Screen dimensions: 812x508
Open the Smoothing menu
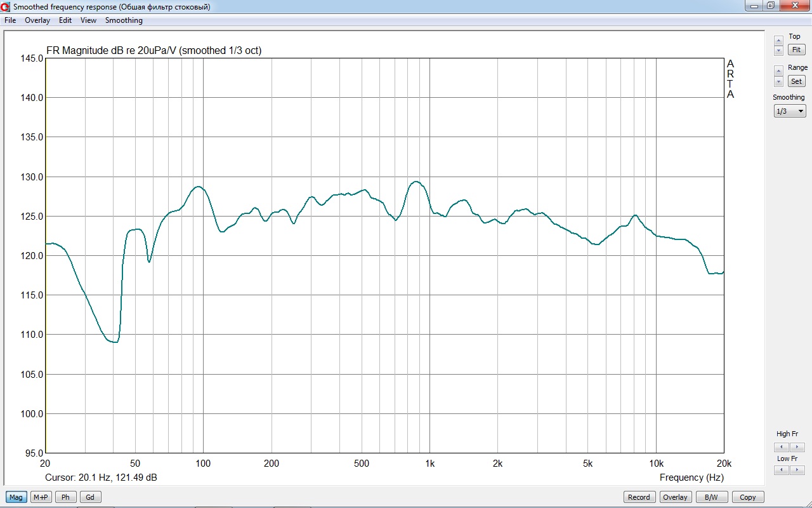[x=124, y=20]
